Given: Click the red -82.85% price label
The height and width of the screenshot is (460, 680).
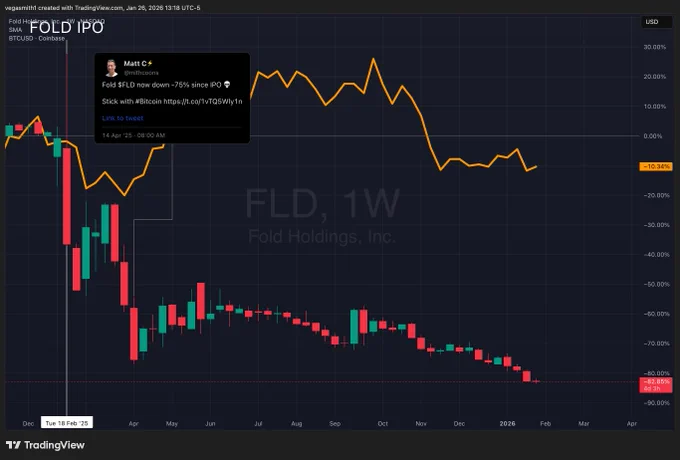Looking at the screenshot, I should (656, 385).
